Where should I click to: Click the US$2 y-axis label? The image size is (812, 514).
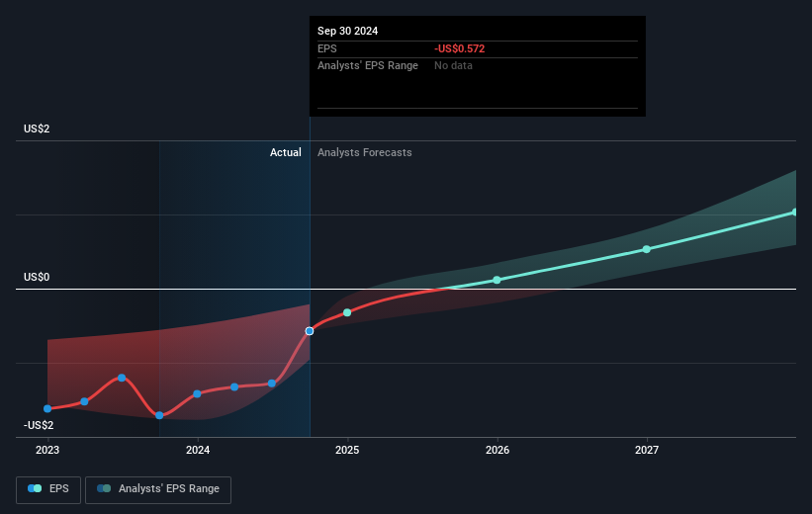(37, 128)
